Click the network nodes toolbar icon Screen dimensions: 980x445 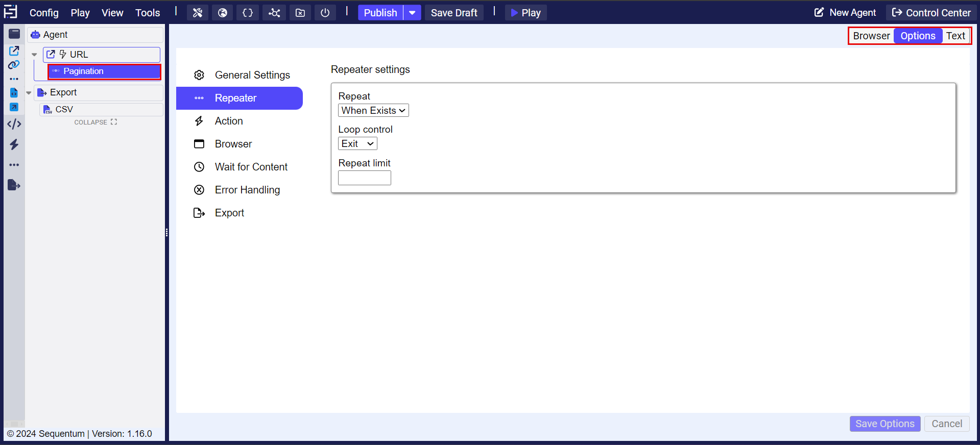pyautogui.click(x=274, y=13)
